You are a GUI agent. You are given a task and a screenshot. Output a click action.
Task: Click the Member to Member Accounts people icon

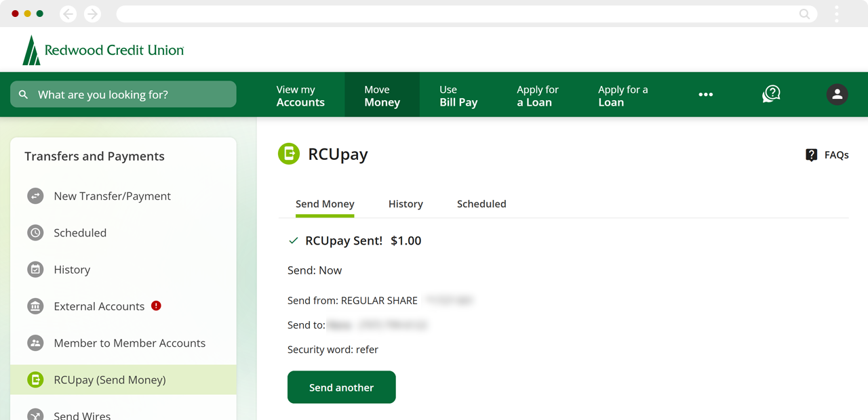(35, 343)
